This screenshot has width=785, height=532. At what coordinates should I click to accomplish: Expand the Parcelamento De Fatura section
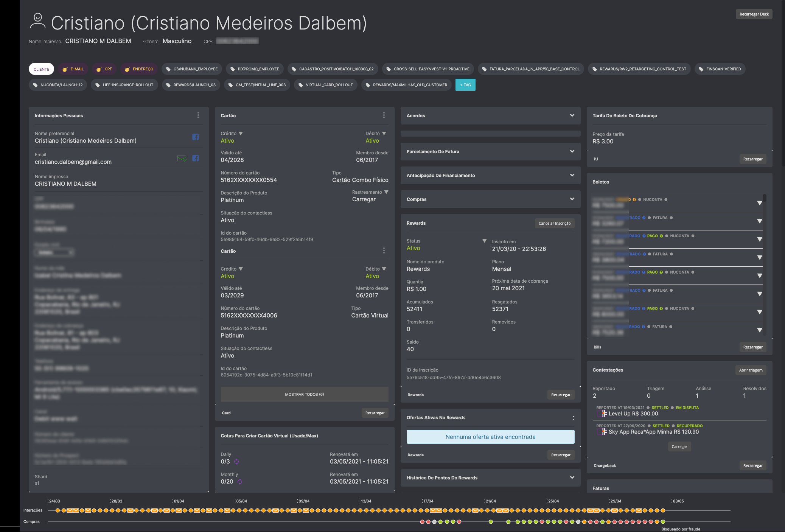572,151
